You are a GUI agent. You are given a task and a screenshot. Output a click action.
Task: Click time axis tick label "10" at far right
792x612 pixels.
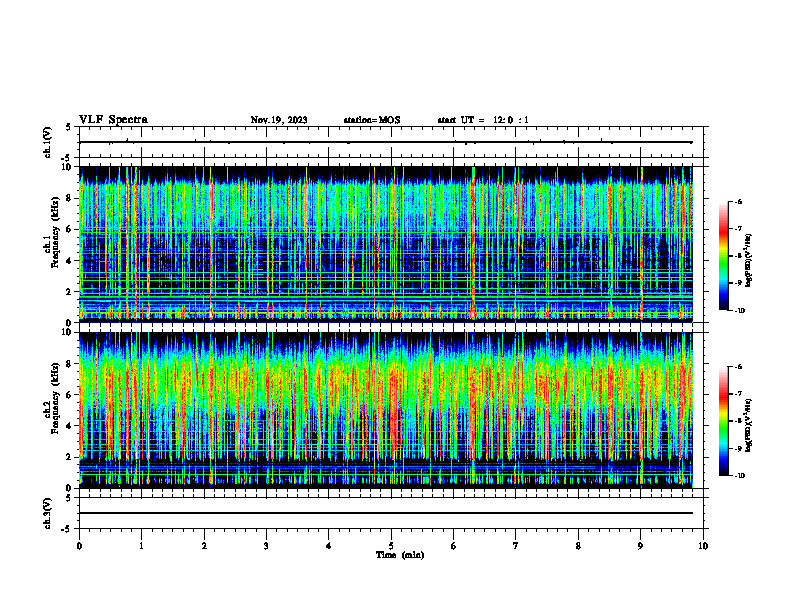coord(703,546)
